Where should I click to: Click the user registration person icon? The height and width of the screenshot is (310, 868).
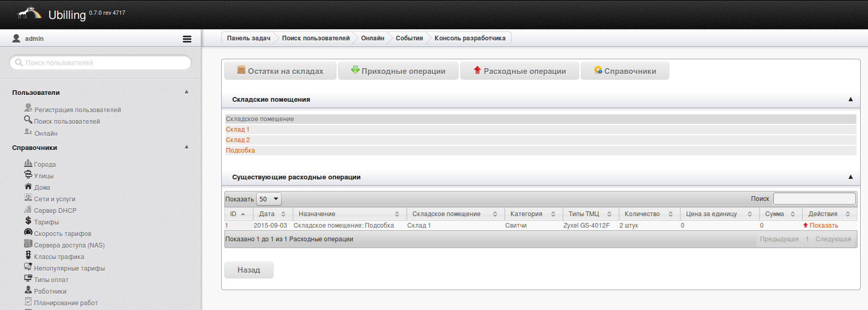click(28, 108)
